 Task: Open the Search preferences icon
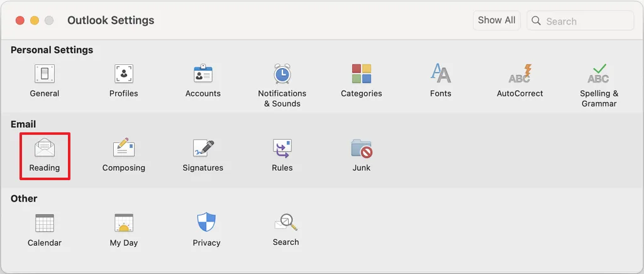(286, 223)
